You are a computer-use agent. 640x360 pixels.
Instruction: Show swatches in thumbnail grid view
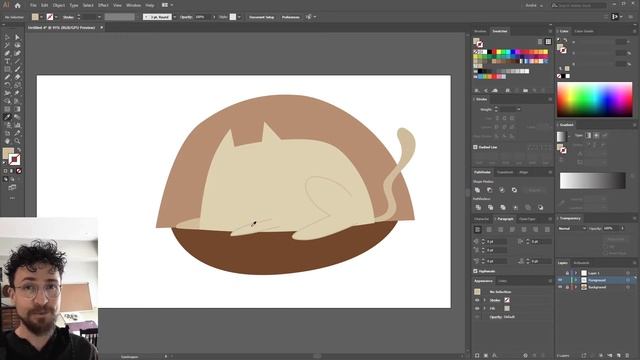click(x=548, y=41)
